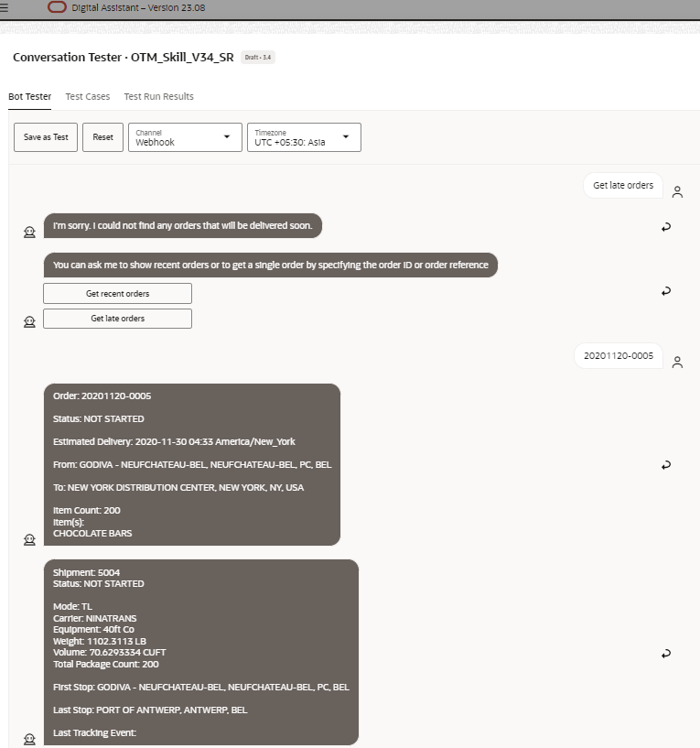Open the Test Run Results tab
This screenshot has height=748, width=700.
[157, 95]
